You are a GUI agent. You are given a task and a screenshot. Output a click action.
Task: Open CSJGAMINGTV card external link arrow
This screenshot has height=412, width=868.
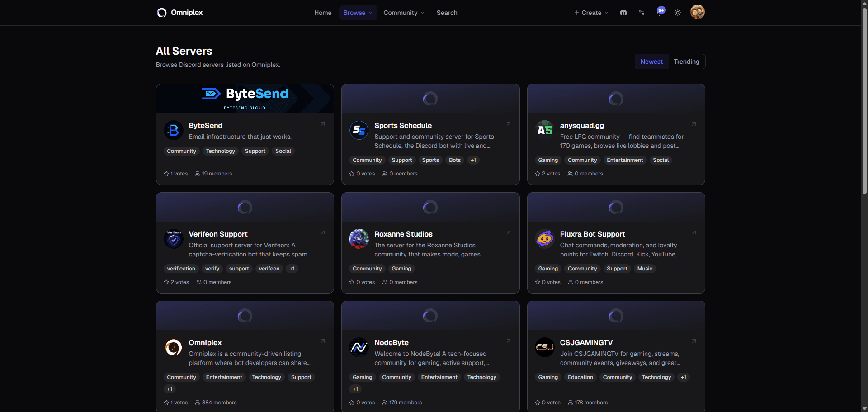694,341
